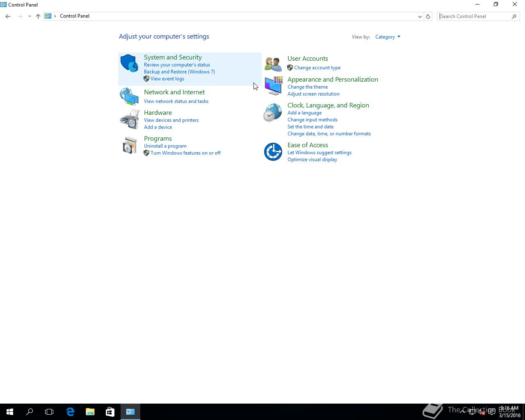Viewport: 525px width, 420px height.
Task: Click the address bar Control Panel icon
Action: coord(48,16)
